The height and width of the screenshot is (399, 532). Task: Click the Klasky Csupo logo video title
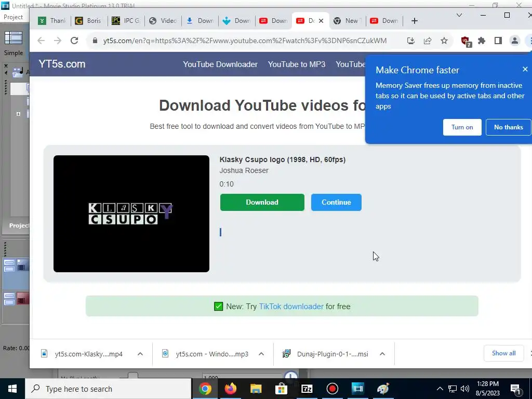[282, 159]
